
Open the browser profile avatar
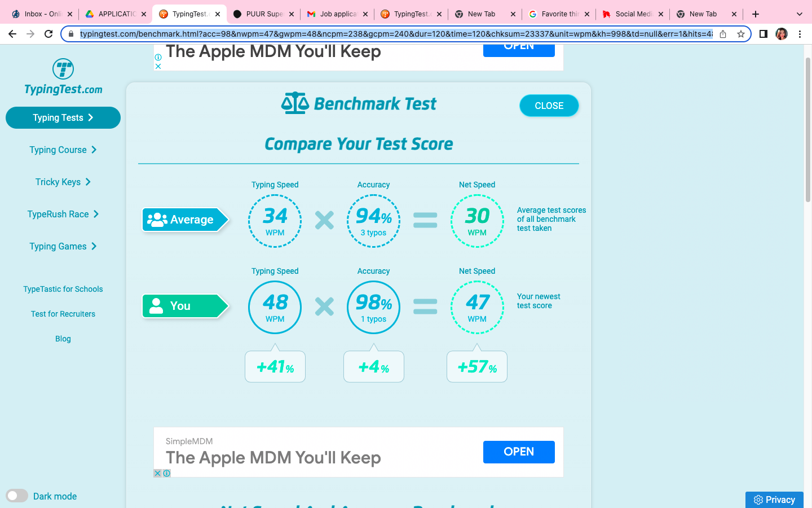782,34
